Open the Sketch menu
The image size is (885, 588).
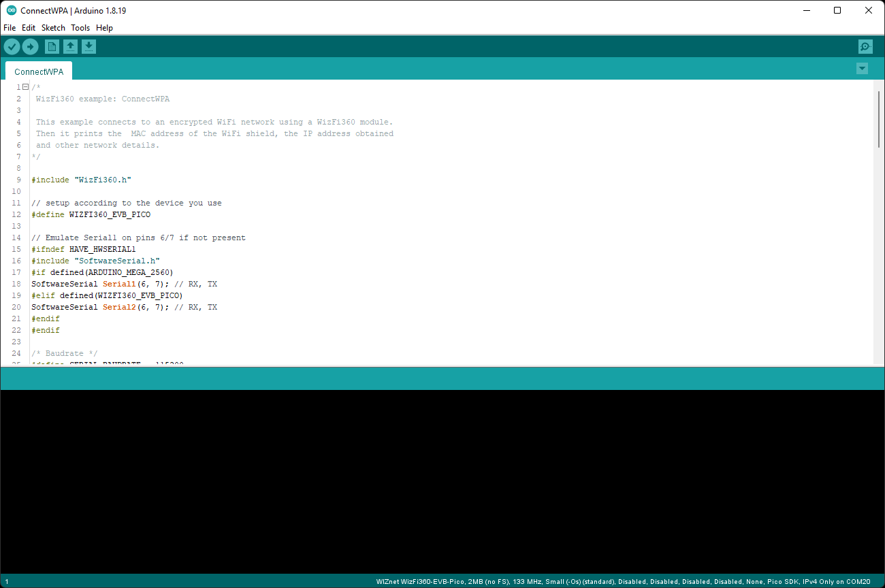click(x=53, y=28)
